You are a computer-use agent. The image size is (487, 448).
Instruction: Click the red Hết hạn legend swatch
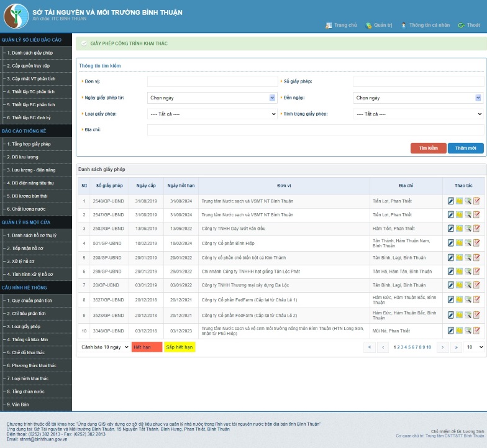tap(147, 347)
